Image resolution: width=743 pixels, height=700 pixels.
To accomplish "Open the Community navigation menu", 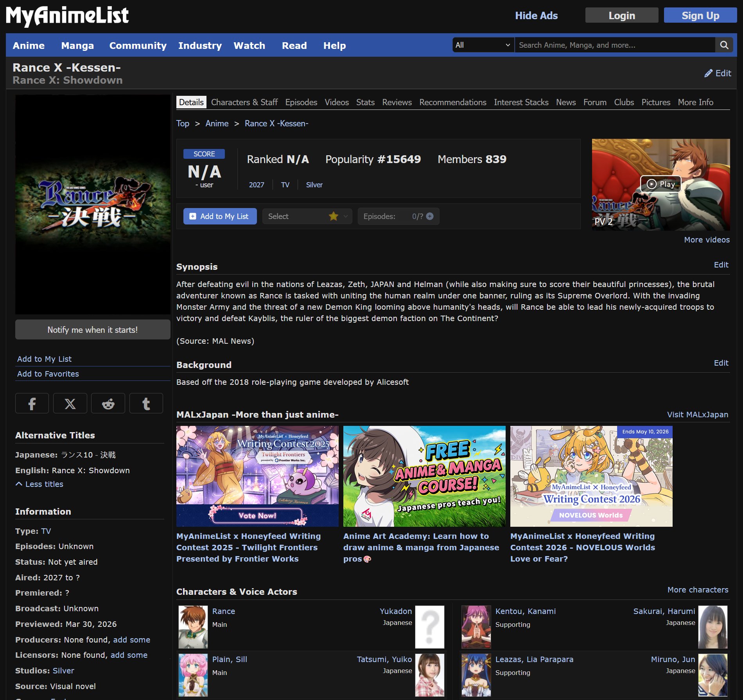I will pyautogui.click(x=138, y=46).
